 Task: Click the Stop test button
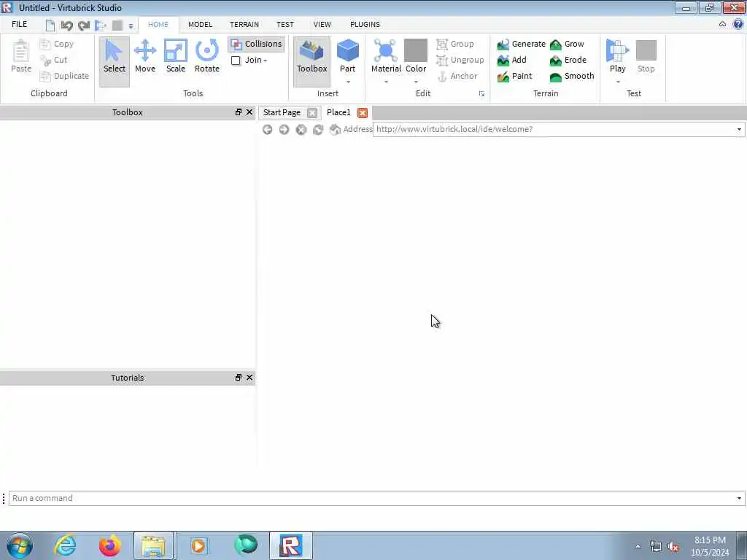coord(646,56)
